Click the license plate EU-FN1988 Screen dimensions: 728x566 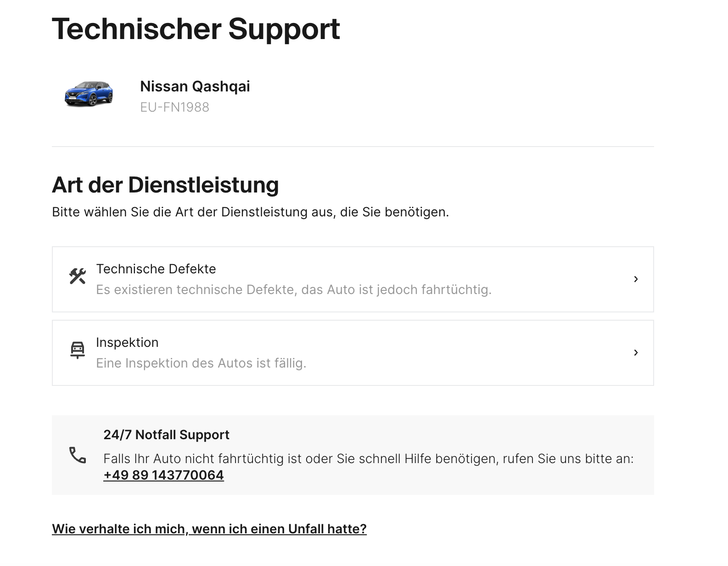tap(174, 107)
